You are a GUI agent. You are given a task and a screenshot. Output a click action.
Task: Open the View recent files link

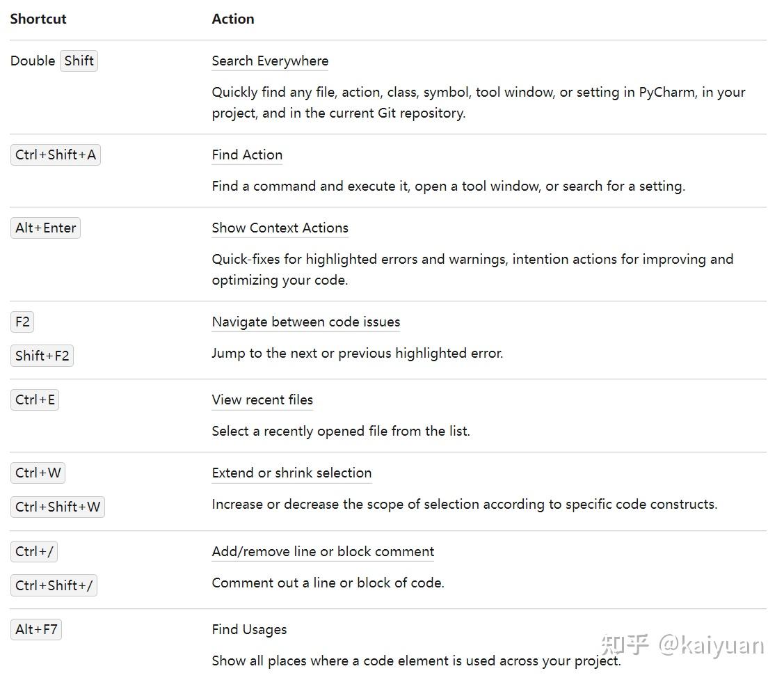click(262, 400)
